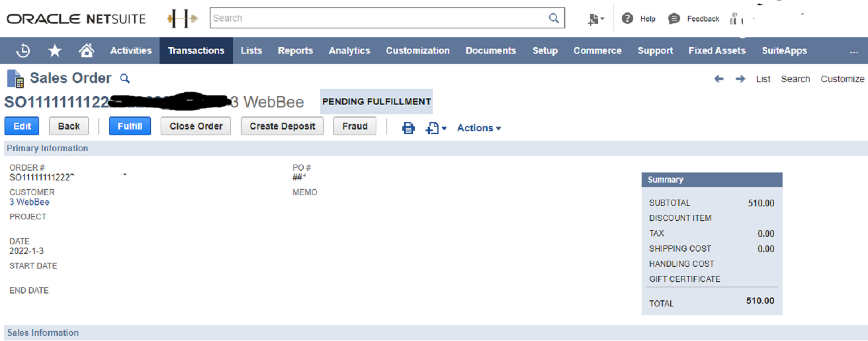Open the Recent Records clock icon

[x=23, y=51]
